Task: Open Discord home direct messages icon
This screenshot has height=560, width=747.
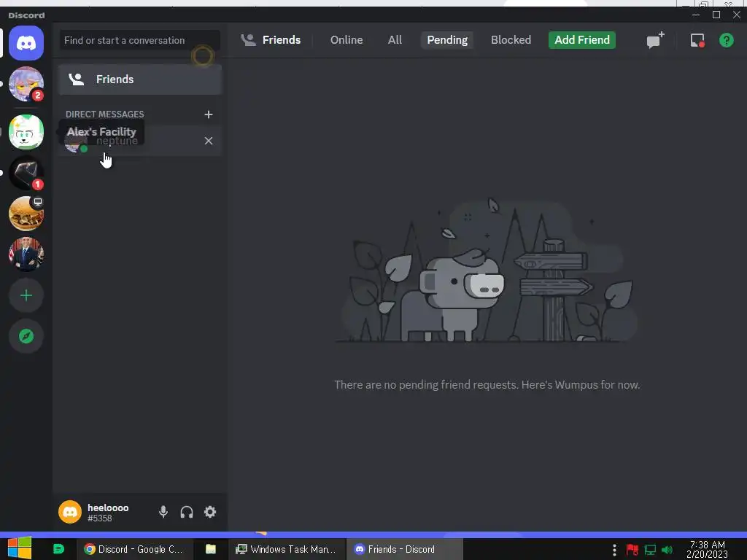Action: 26,43
